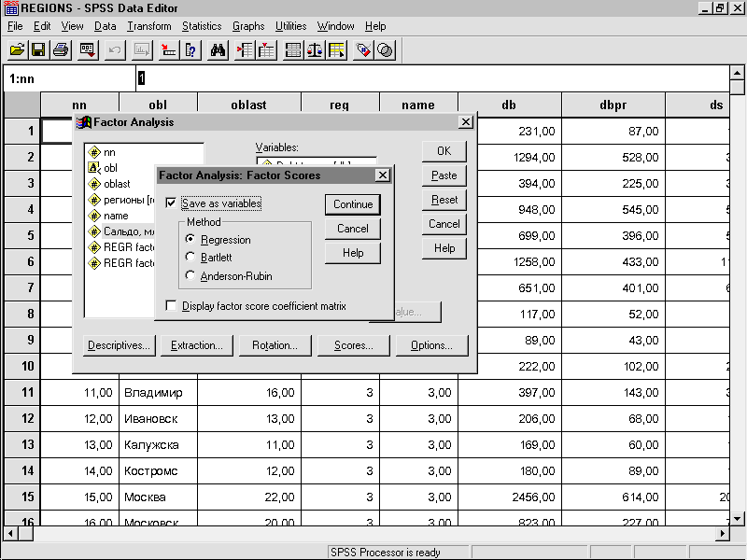Click the cell with value 2456,00
Screen dimensions: 747x560
tap(510, 497)
